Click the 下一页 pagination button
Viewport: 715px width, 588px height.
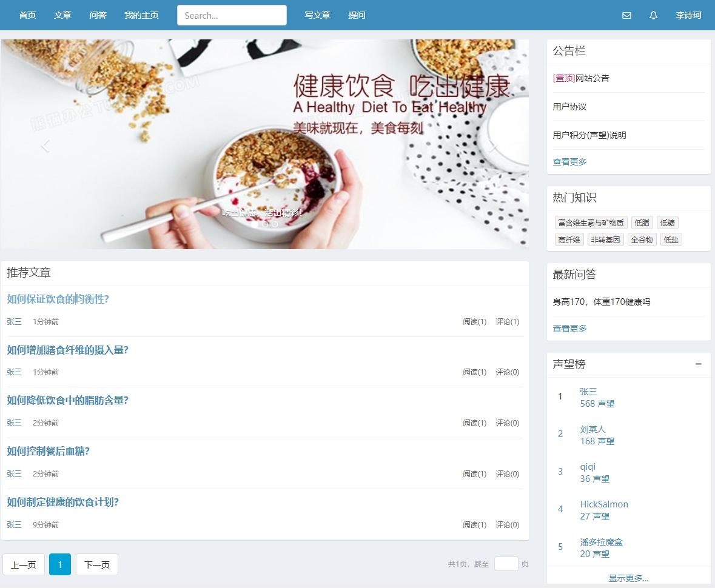[x=97, y=564]
